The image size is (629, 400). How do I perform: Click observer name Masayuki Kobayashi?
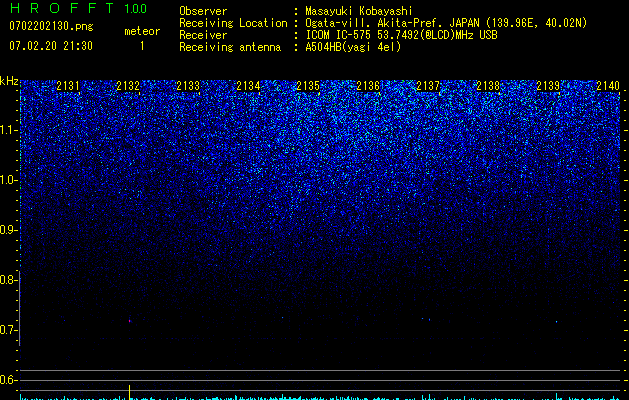[x=358, y=11]
